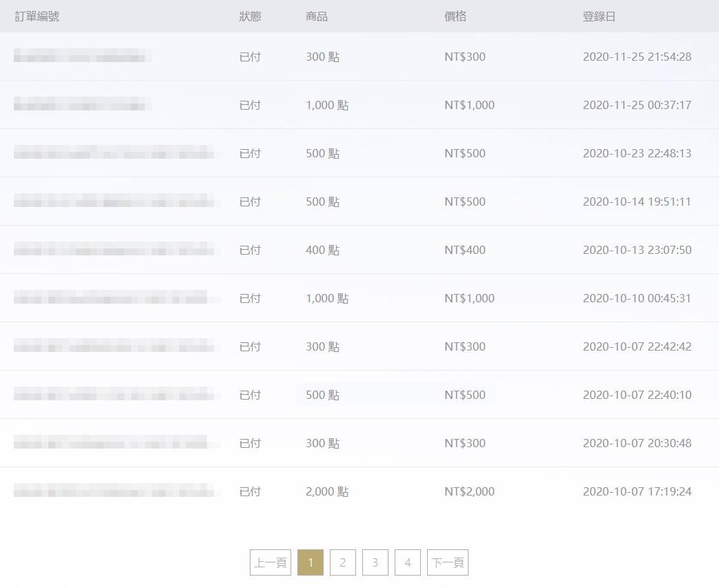Go to page 2 of orders
Screen dimensions: 719x588
coord(342,562)
